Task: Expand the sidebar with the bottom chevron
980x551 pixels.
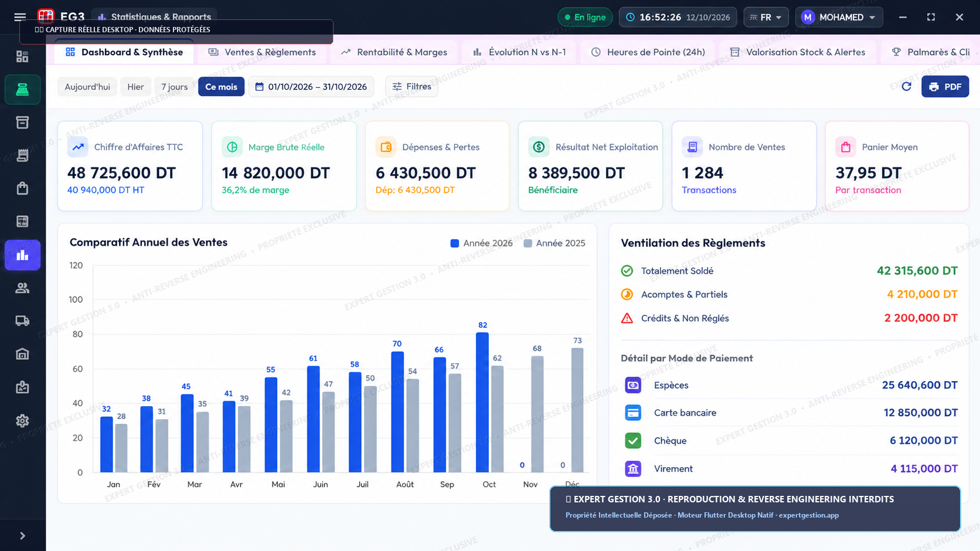Action: pyautogui.click(x=22, y=536)
